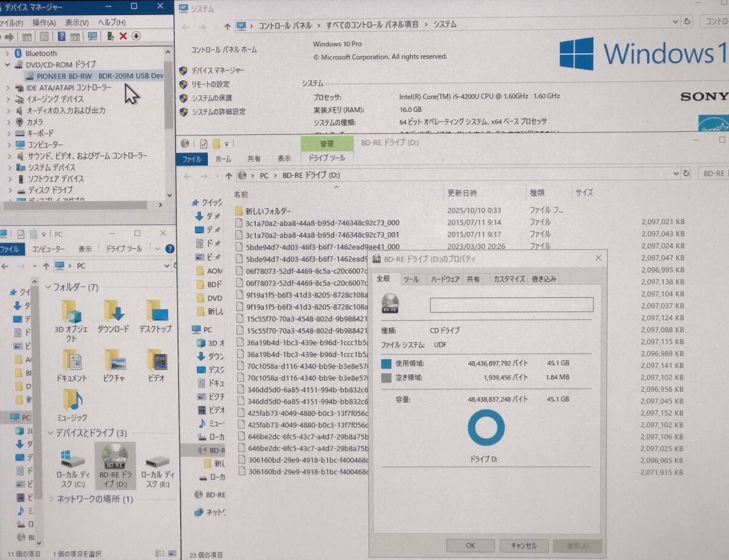Click the up arrow in BD-RE drive window
Screen dimensions: 729x560
[x=228, y=175]
